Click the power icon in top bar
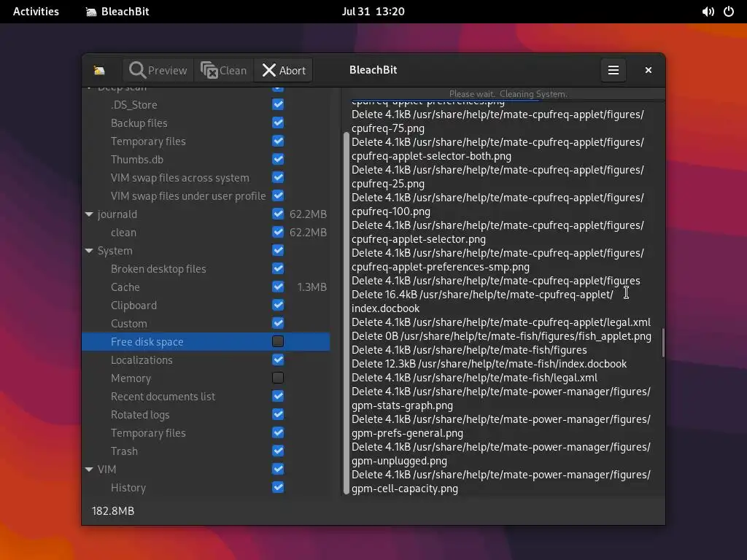The width and height of the screenshot is (747, 560). click(729, 12)
